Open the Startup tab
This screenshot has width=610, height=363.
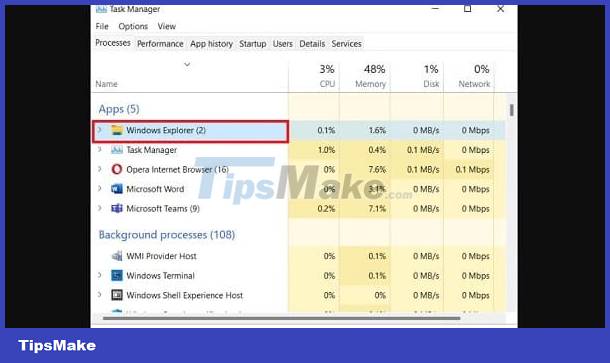tap(252, 44)
